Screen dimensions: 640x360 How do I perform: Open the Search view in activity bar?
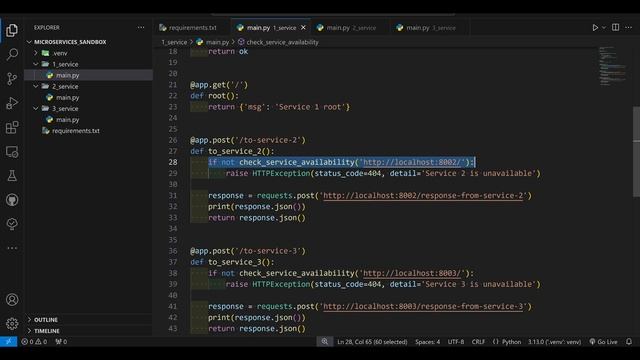(x=12, y=54)
